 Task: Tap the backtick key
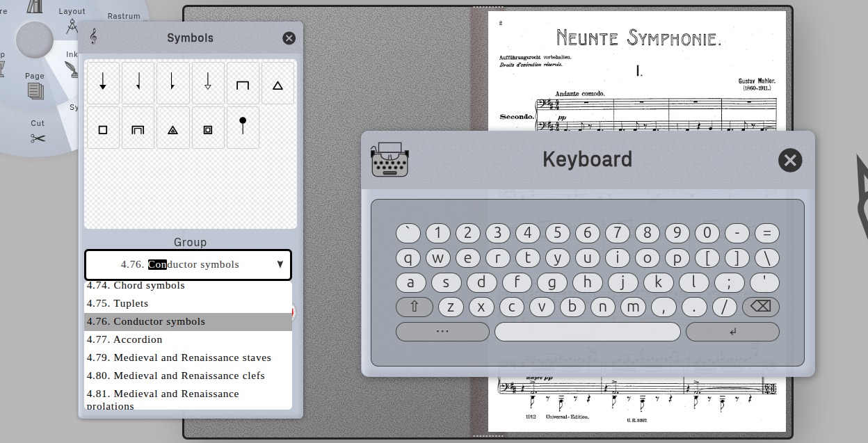coord(408,233)
